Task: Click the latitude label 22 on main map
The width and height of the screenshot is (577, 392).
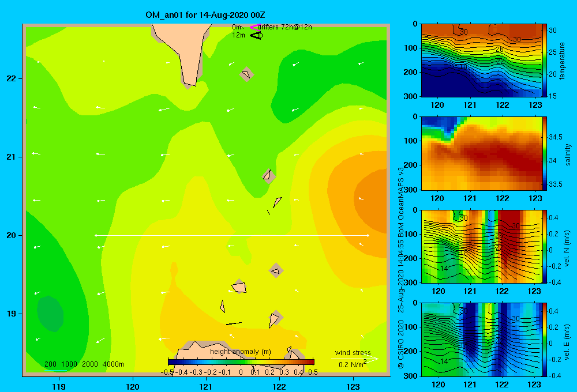Action: pyautogui.click(x=12, y=79)
